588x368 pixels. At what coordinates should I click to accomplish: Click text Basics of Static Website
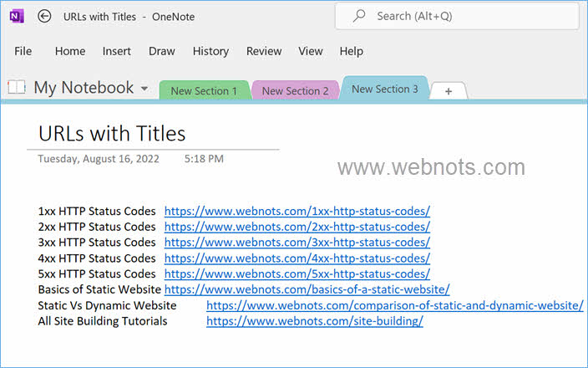coord(99,289)
